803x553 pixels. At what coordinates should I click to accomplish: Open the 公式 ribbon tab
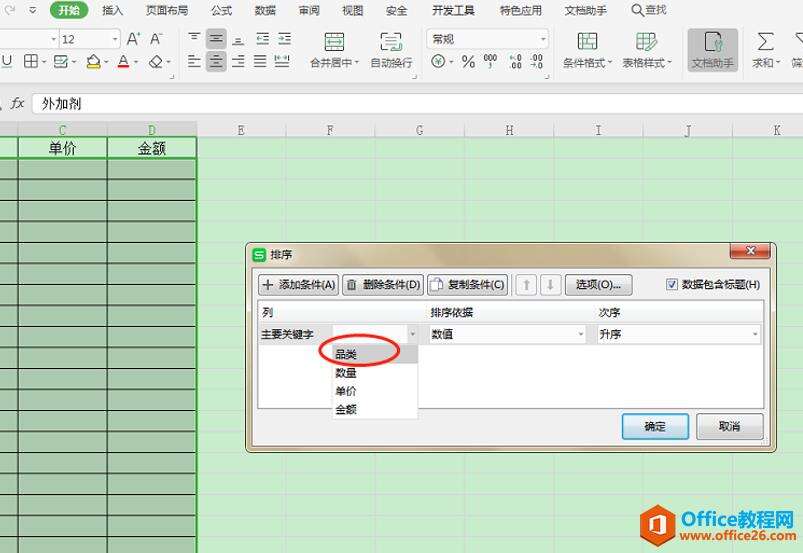[221, 10]
